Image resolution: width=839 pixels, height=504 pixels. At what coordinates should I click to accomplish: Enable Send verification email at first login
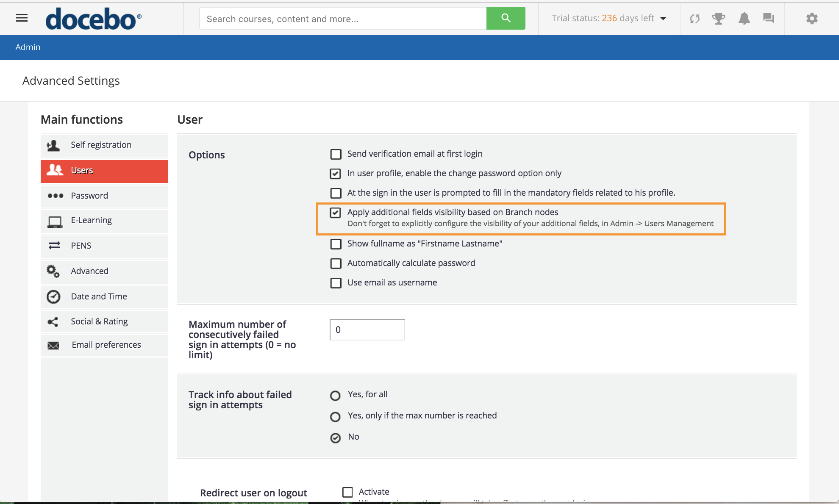pos(336,154)
